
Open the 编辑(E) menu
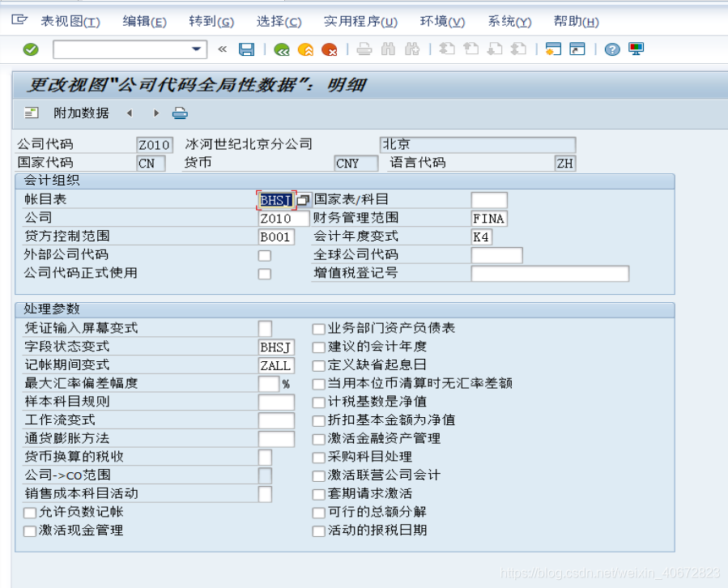[144, 21]
